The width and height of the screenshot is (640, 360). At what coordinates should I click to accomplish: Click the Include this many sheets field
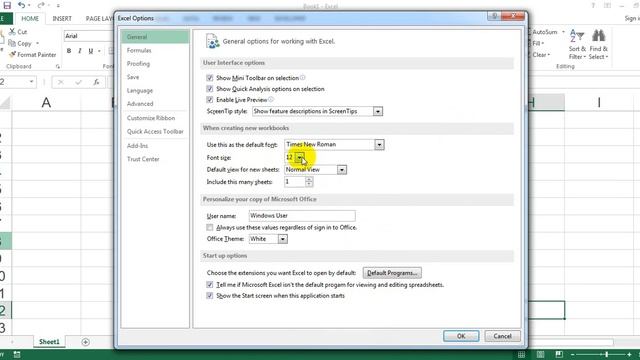pos(295,182)
